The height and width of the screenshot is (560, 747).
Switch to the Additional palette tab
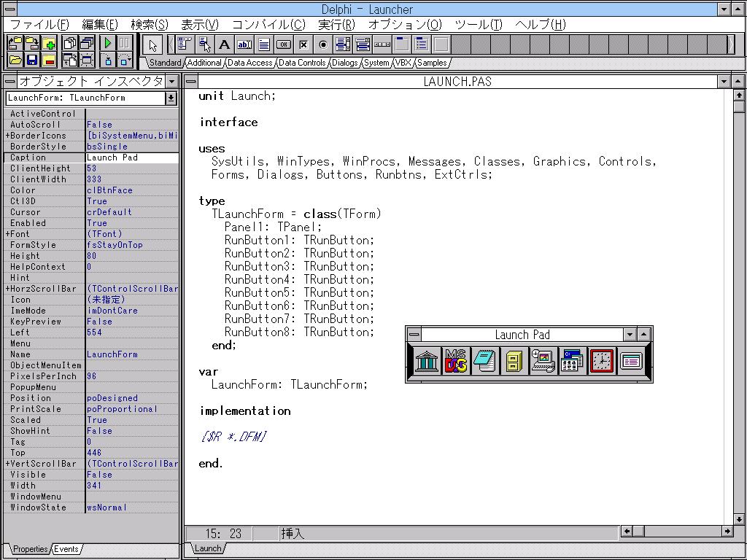(x=204, y=63)
